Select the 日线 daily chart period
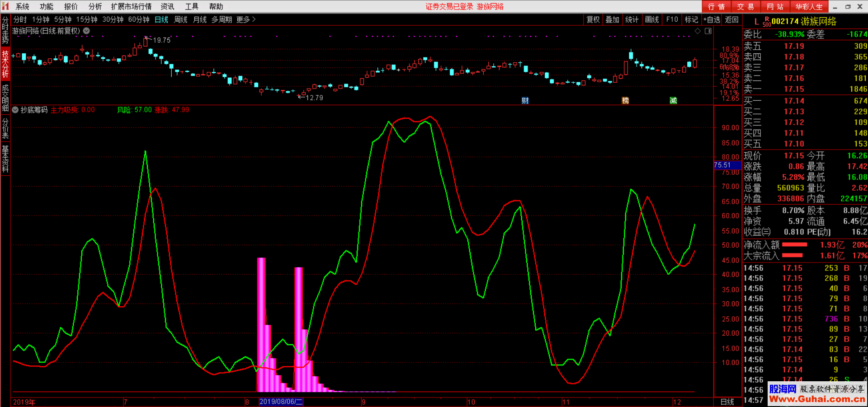Image resolution: width=868 pixels, height=407 pixels. pyautogui.click(x=161, y=19)
